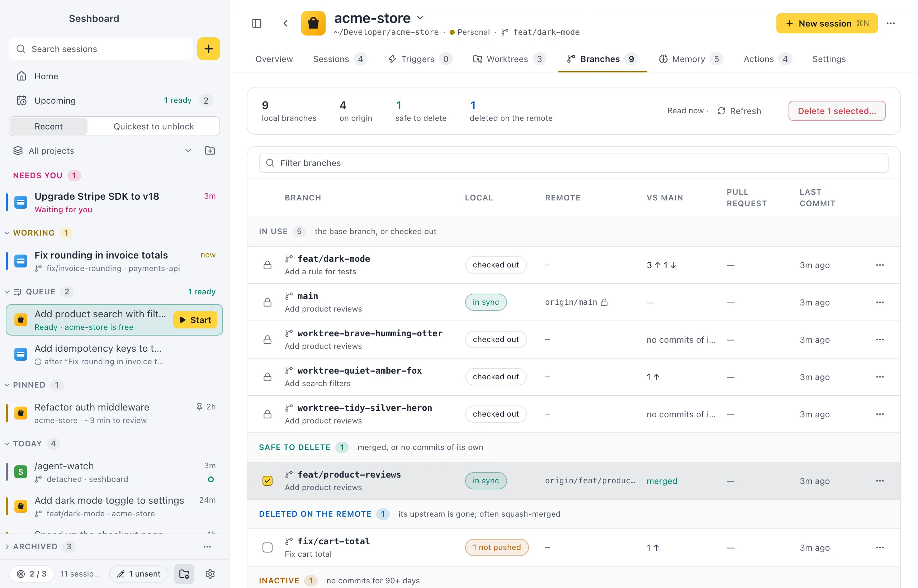The width and height of the screenshot is (918, 588).
Task: Open the settings gear in sidebar footer
Action: click(210, 574)
